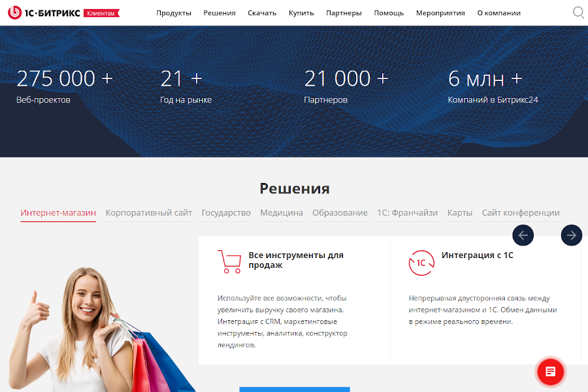Click the 1C integration circular icon

click(x=421, y=263)
